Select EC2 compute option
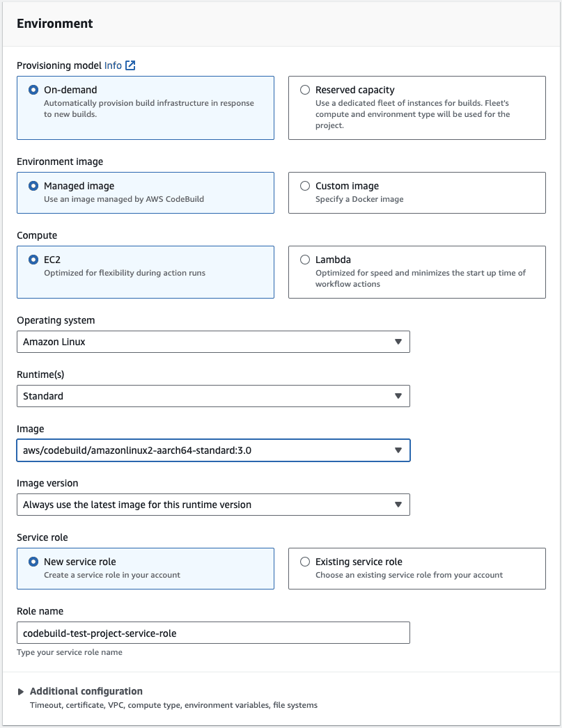Image resolution: width=562 pixels, height=728 pixels. [x=33, y=260]
